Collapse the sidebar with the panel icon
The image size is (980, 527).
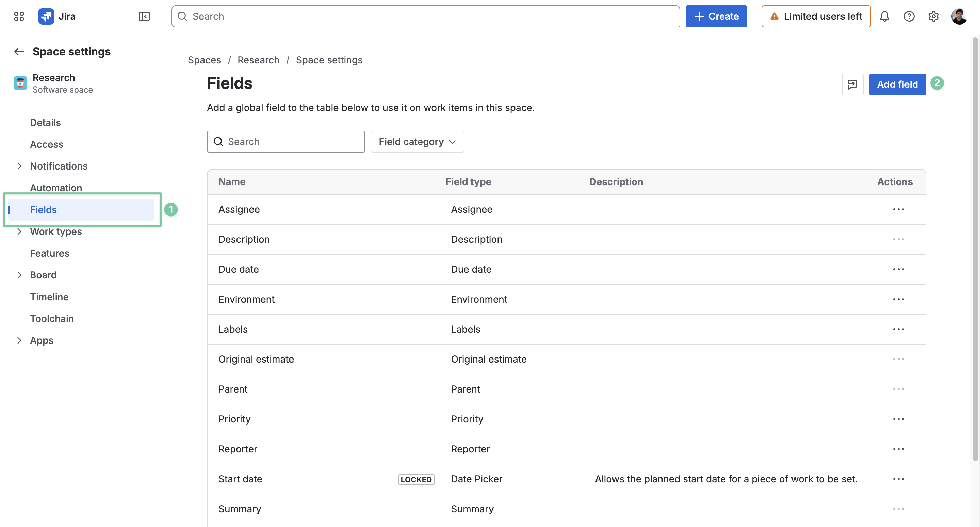[144, 16]
